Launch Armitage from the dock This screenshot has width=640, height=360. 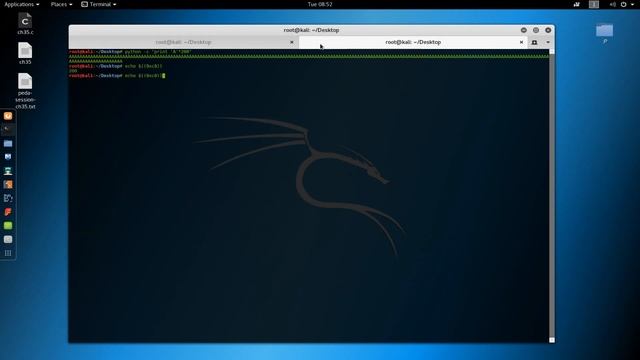click(x=8, y=171)
